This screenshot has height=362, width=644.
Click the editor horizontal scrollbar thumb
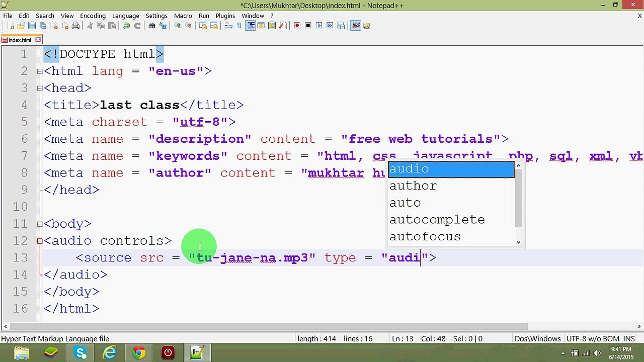[268, 327]
